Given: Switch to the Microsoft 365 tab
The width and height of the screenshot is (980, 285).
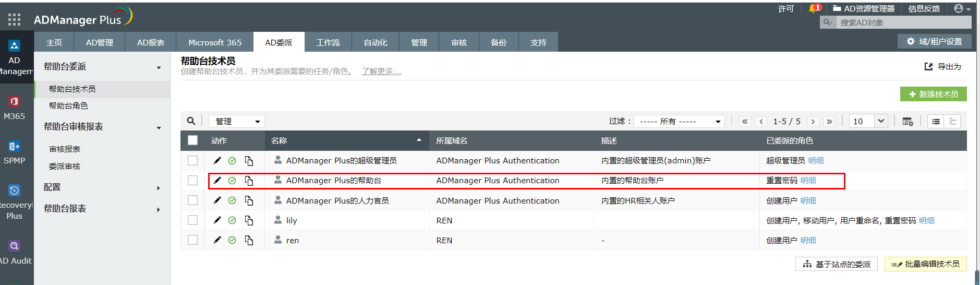Looking at the screenshot, I should 215,42.
